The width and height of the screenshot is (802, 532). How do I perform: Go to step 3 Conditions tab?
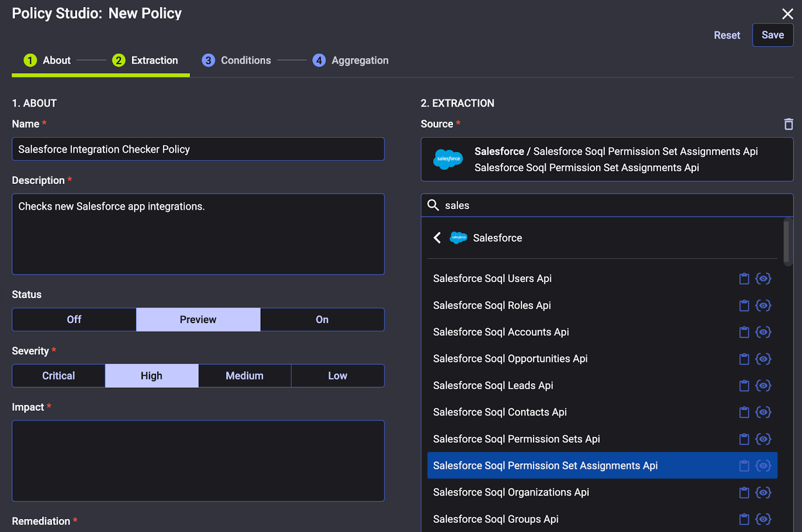tap(236, 60)
